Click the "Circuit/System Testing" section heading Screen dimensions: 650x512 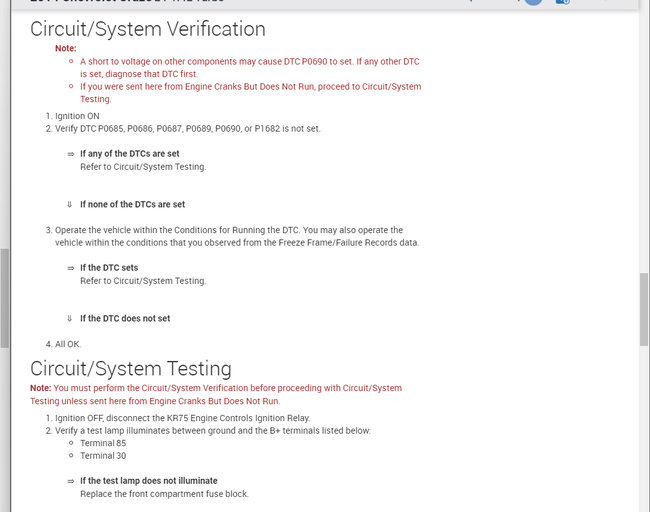click(130, 369)
